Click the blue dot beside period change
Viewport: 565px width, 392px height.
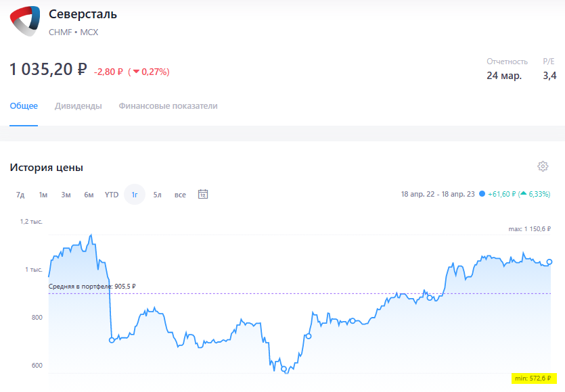coord(482,194)
